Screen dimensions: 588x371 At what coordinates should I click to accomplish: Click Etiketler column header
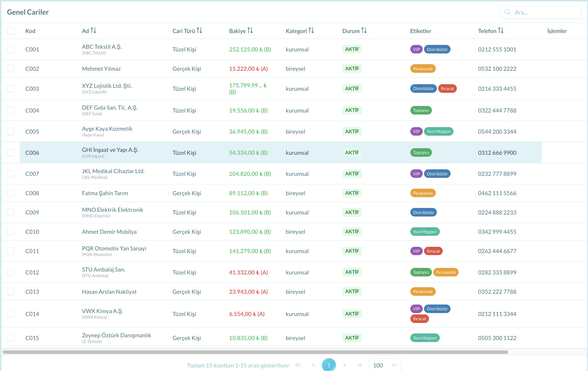tap(420, 31)
